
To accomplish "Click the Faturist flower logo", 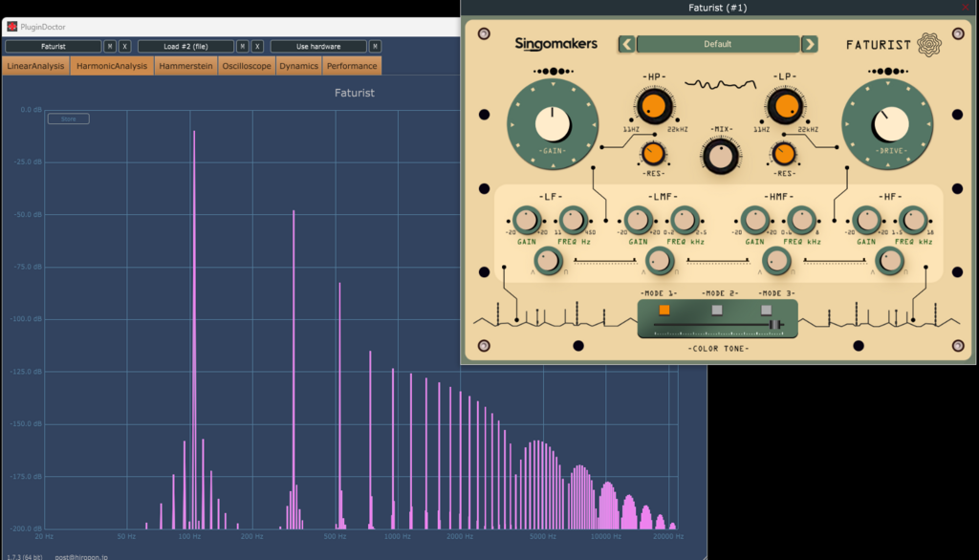I will pyautogui.click(x=929, y=45).
